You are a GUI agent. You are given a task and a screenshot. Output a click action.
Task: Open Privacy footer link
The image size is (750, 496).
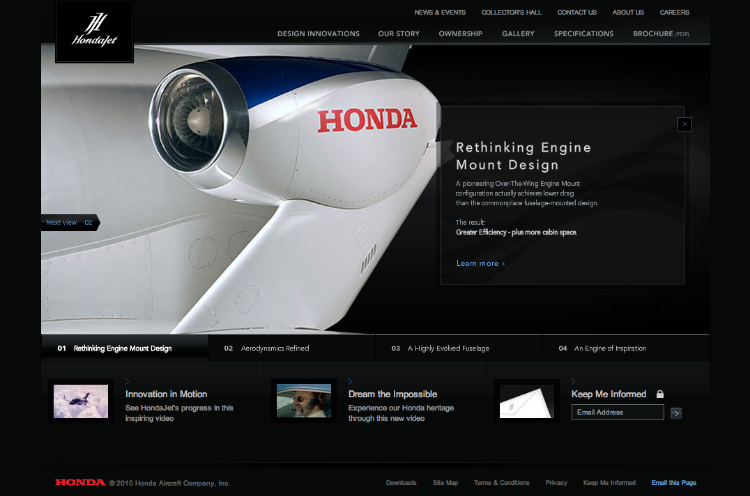tap(556, 483)
